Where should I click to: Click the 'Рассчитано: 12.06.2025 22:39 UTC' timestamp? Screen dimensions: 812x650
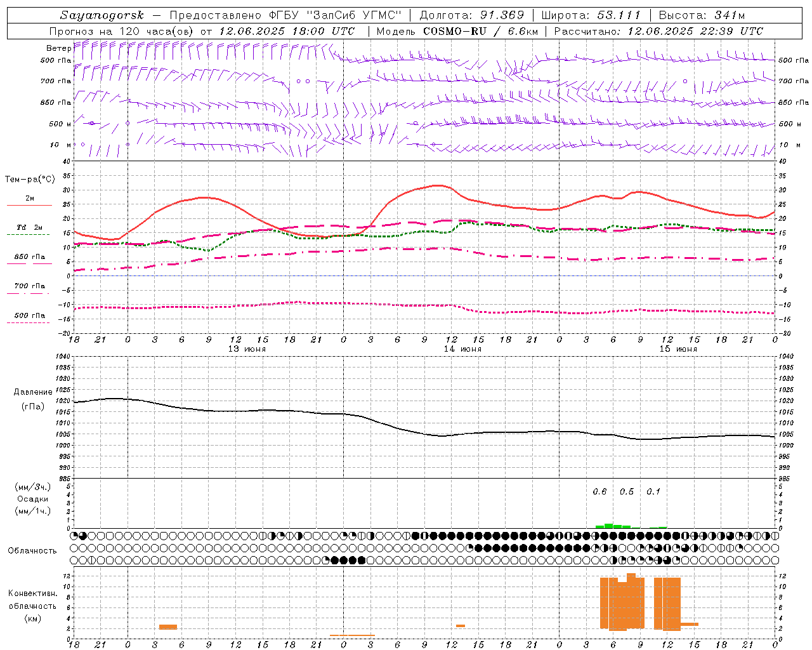[658, 31]
